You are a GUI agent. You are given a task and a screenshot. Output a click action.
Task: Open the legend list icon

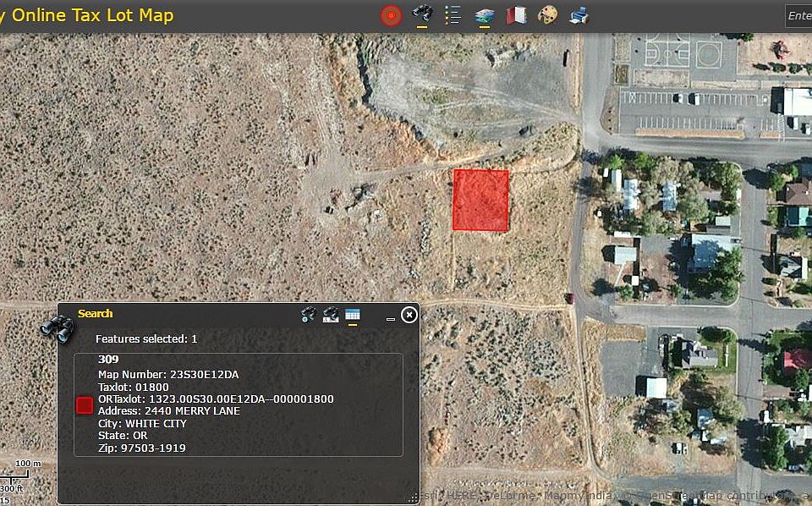point(453,15)
